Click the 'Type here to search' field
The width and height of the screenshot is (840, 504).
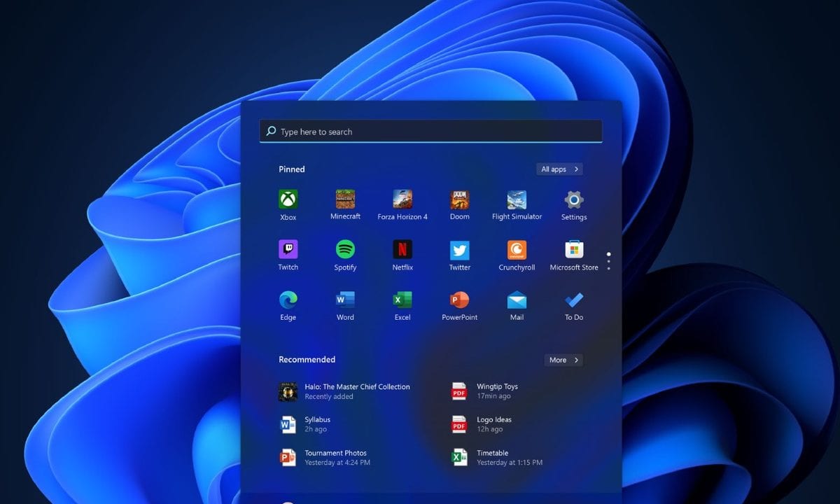pyautogui.click(x=430, y=131)
